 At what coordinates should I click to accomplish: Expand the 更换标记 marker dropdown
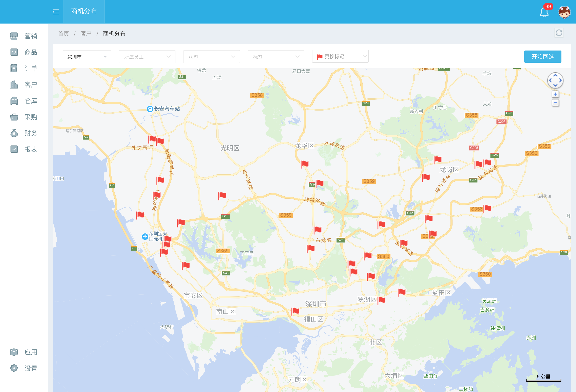point(340,57)
